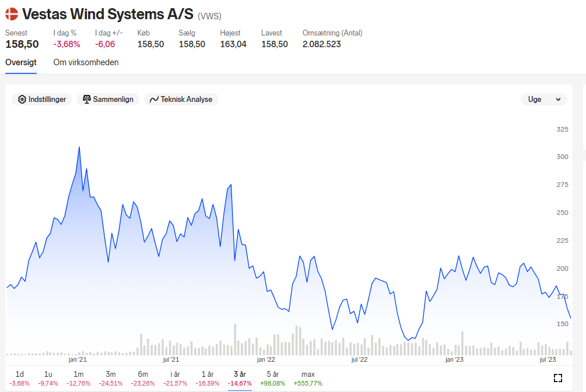Click the Omsætning (Antal) label

click(332, 33)
